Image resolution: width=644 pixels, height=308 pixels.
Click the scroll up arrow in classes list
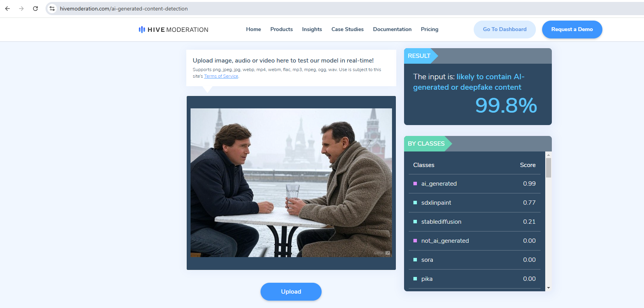tap(548, 155)
